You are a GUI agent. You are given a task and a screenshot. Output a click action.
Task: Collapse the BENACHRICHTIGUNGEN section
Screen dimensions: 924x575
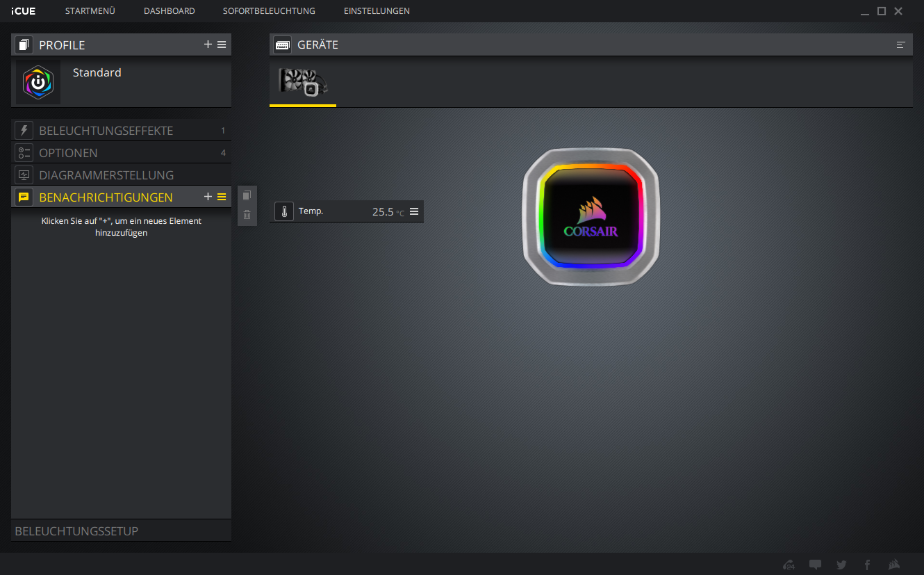121,197
